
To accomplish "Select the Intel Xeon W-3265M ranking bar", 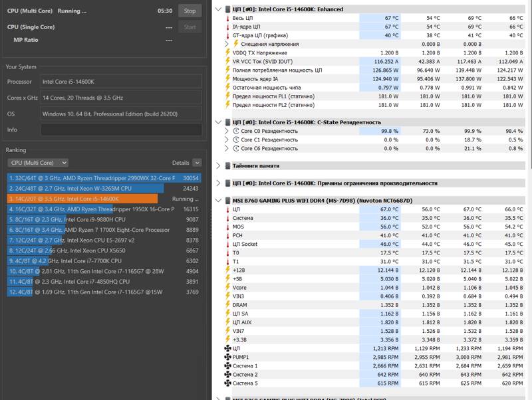I will [x=86, y=189].
